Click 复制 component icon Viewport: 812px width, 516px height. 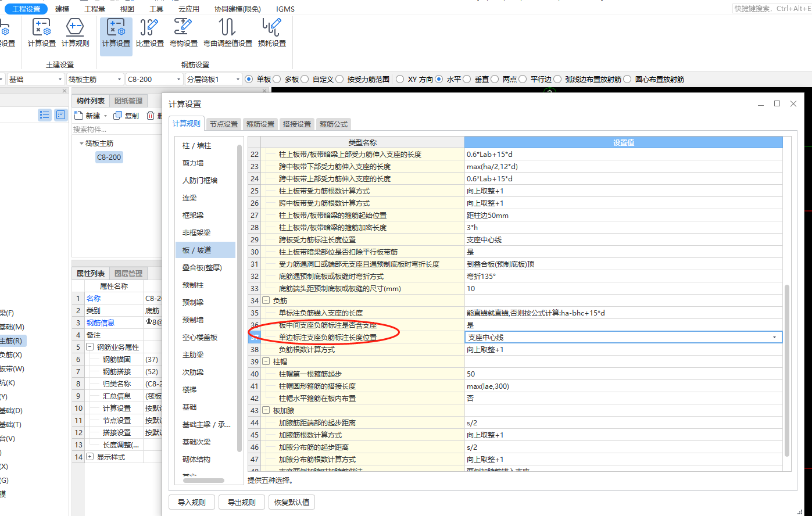118,116
